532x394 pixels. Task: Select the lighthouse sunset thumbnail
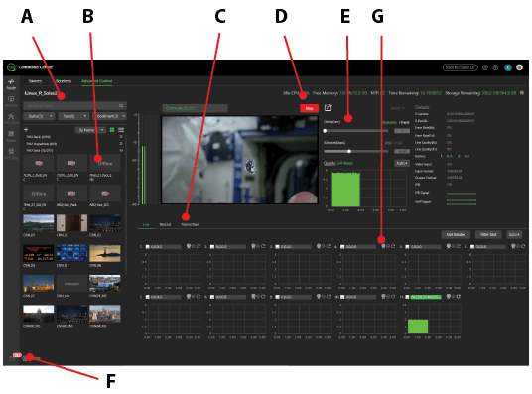pyautogui.click(x=105, y=253)
